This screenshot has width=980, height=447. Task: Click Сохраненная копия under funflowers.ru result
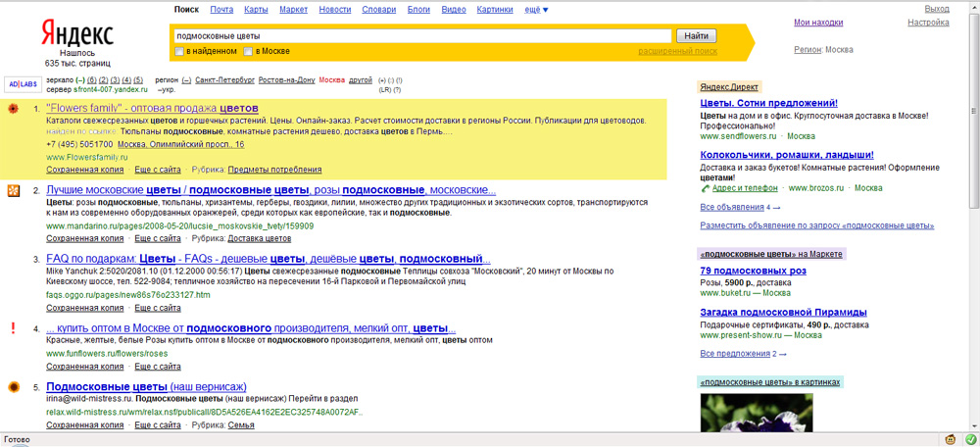click(x=85, y=367)
